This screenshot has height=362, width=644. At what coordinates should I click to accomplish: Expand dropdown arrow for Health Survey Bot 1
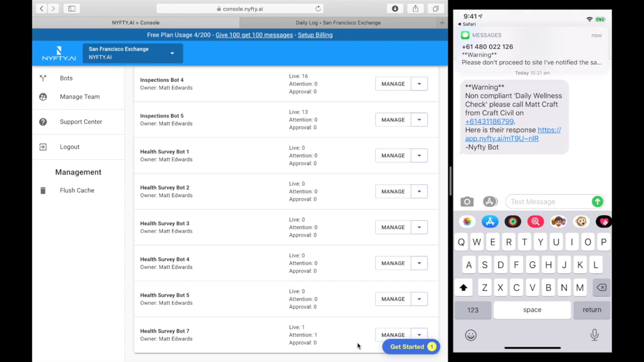pos(419,156)
